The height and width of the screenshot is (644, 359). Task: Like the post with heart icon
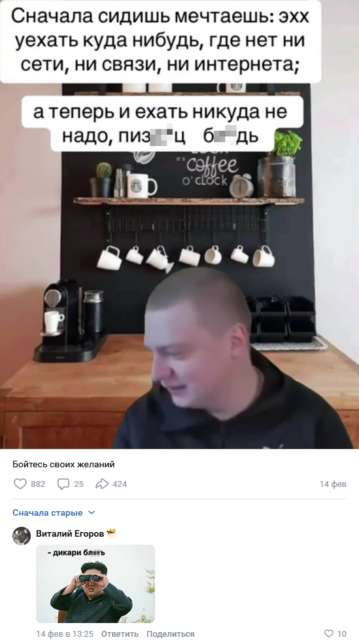coord(20,484)
